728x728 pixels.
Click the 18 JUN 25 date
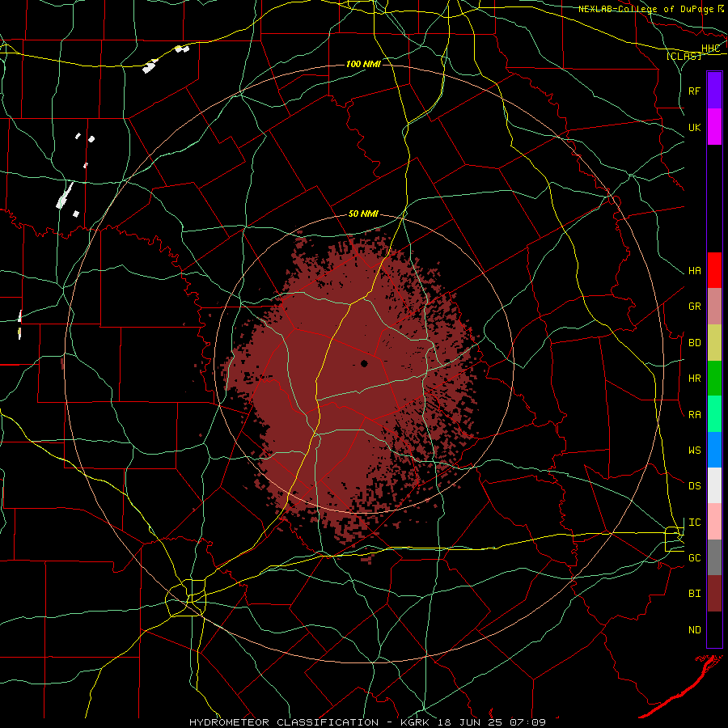(x=470, y=722)
